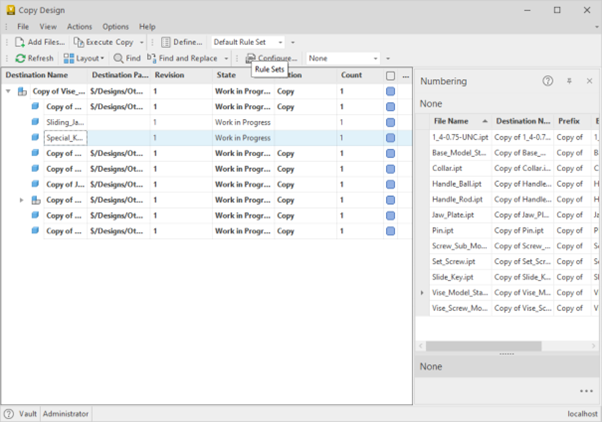Expand the Find and Replace dropdown arrow
Image resolution: width=602 pixels, height=422 pixels.
(x=226, y=58)
